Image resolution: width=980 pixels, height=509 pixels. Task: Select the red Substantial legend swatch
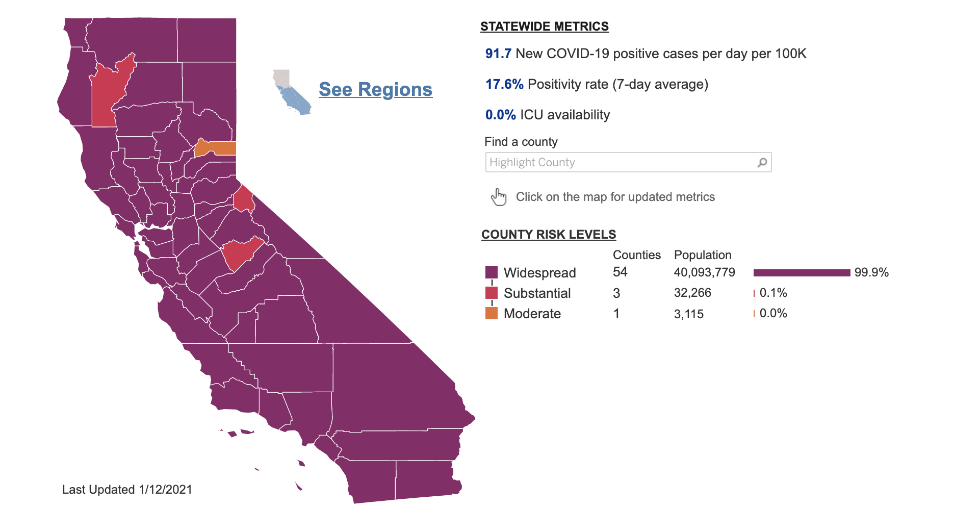[x=492, y=293]
